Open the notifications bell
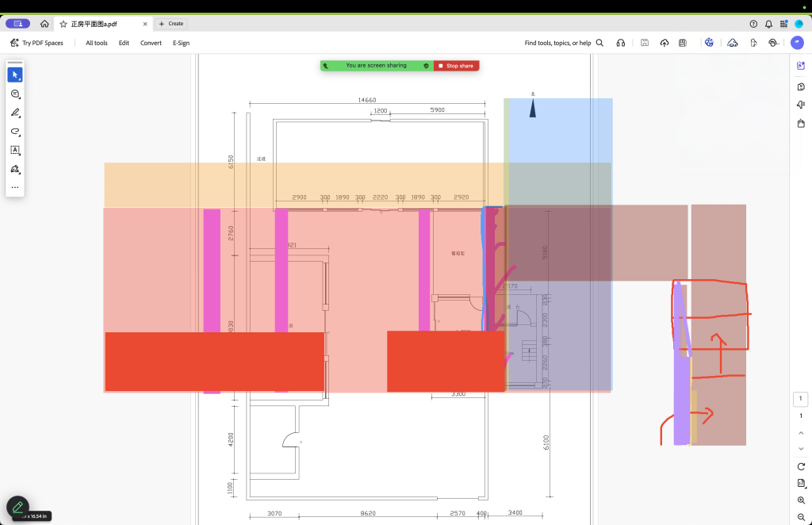 768,24
